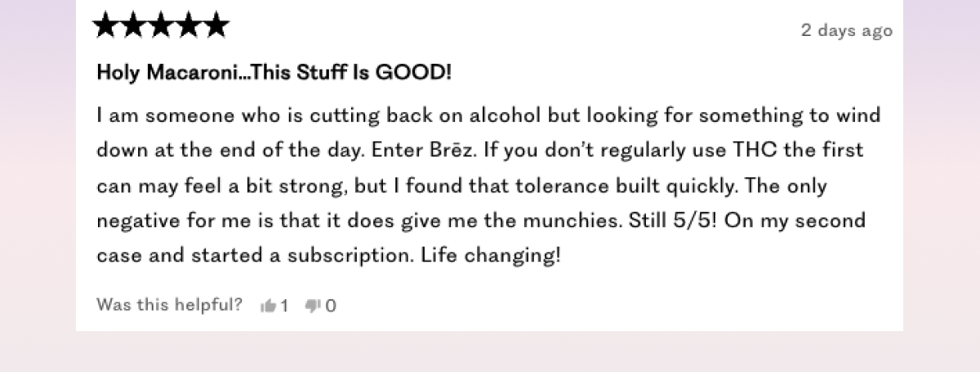Screen dimensions: 980x372
Task: Click the thumbs up helpful icon
Action: [267, 306]
